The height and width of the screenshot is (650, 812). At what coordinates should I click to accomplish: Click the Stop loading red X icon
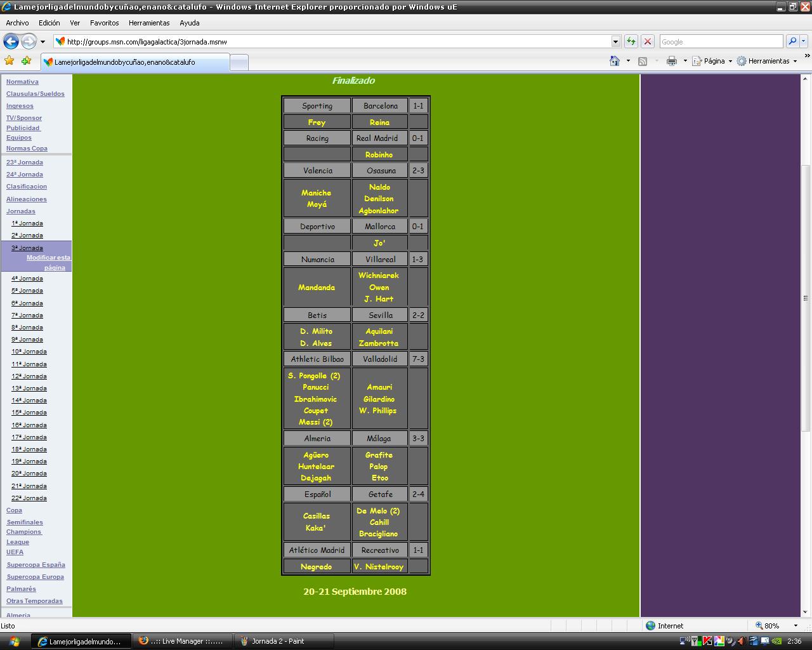(x=647, y=42)
